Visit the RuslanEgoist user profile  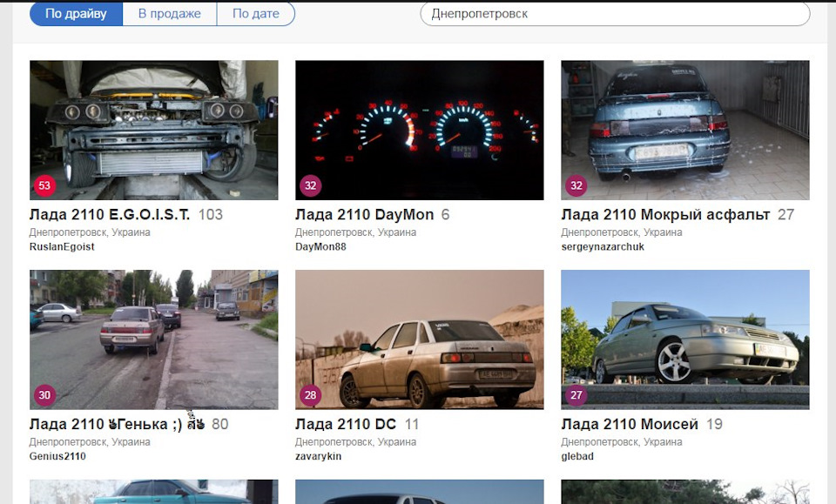[x=62, y=246]
